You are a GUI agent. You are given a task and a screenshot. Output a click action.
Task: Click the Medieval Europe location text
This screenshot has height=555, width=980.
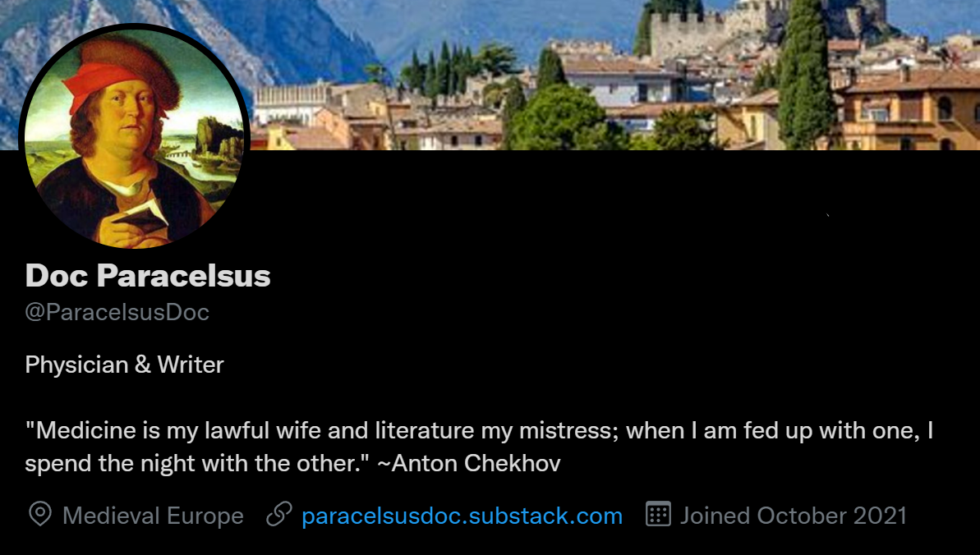[153, 516]
